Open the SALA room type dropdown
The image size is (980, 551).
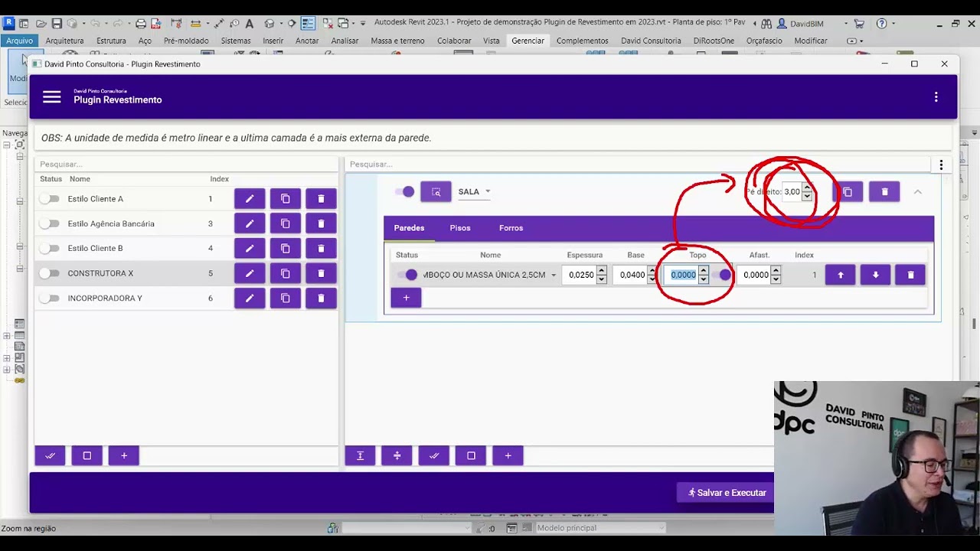[475, 192]
